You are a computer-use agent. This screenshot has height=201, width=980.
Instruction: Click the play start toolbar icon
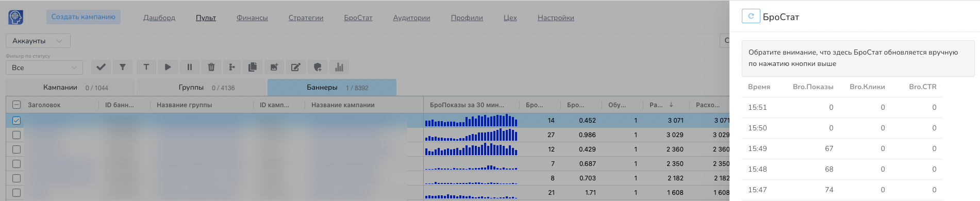tap(168, 67)
